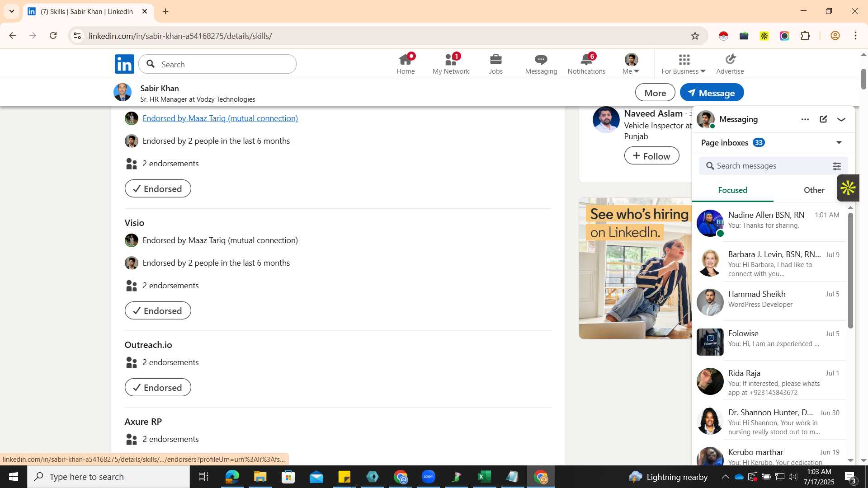
Task: Open the Chrome three-dot menu
Action: point(855,36)
